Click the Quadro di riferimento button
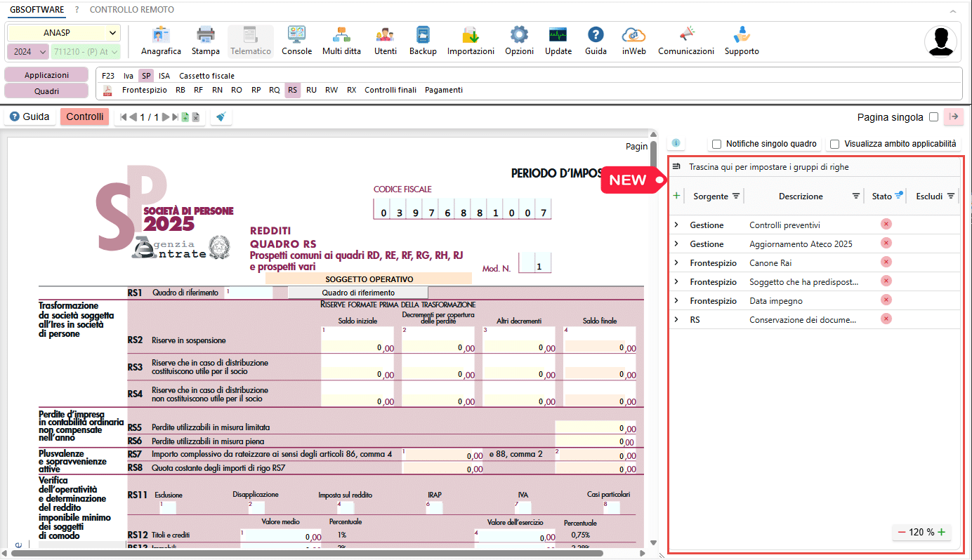The image size is (972, 560). point(358,293)
